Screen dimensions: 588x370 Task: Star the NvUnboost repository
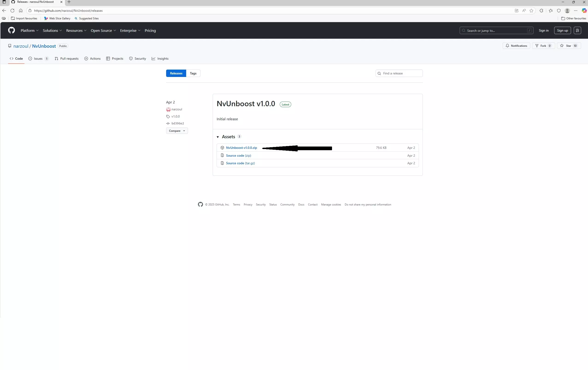point(568,46)
